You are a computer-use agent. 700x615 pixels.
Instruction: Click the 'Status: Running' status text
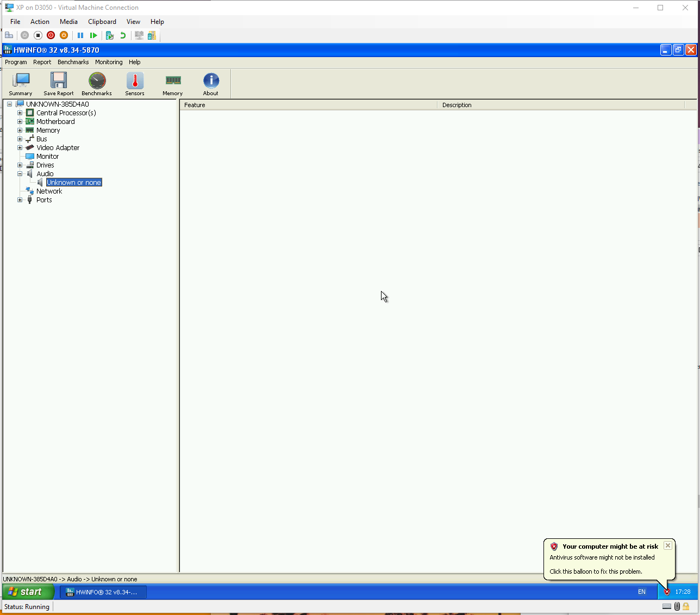pyautogui.click(x=27, y=607)
